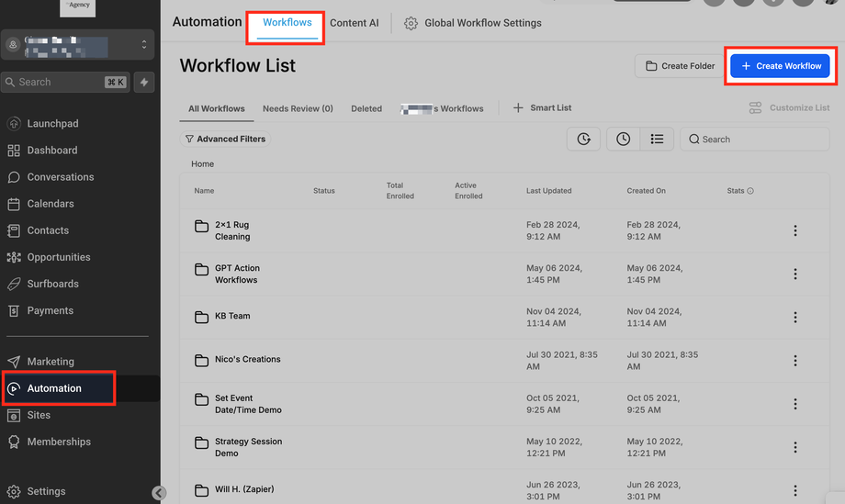
Task: Select the Needs Review tab
Action: 298,108
